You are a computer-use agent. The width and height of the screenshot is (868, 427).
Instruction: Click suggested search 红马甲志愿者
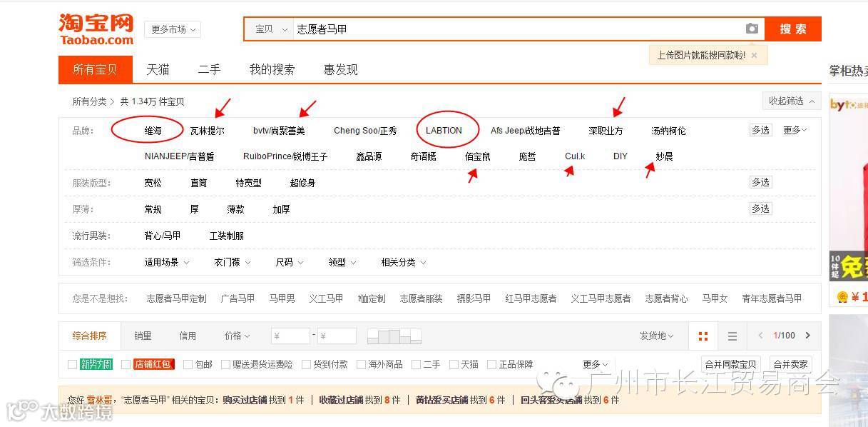pyautogui.click(x=531, y=298)
